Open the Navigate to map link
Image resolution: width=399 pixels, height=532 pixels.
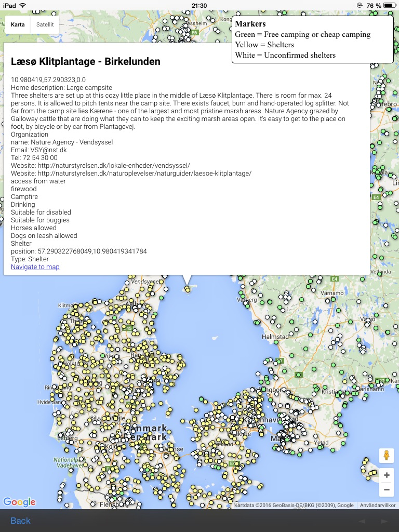(35, 267)
